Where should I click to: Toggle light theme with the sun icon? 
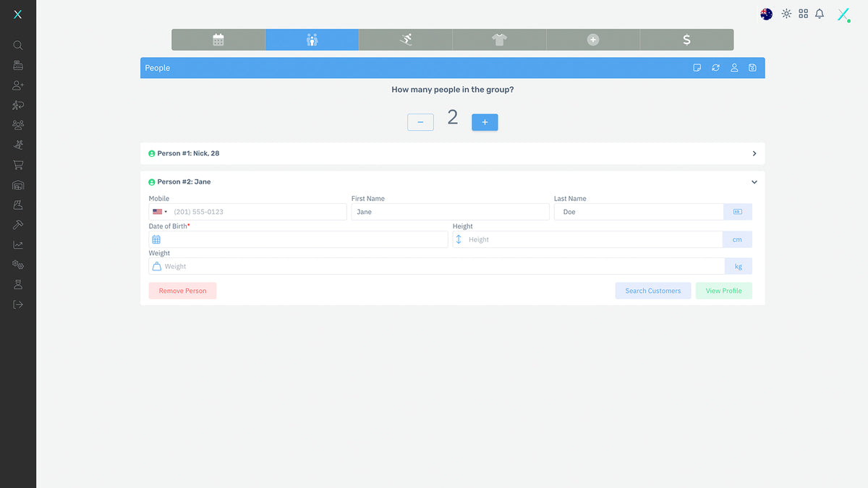[786, 14]
